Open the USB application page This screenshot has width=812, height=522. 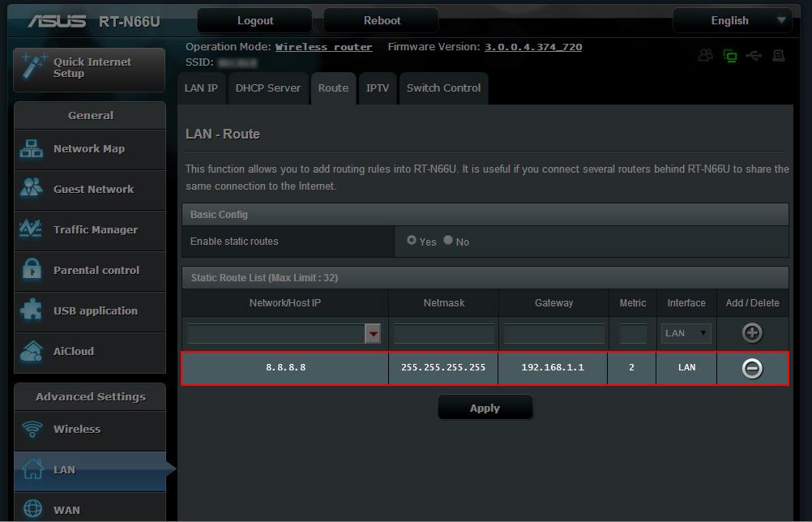coord(90,310)
